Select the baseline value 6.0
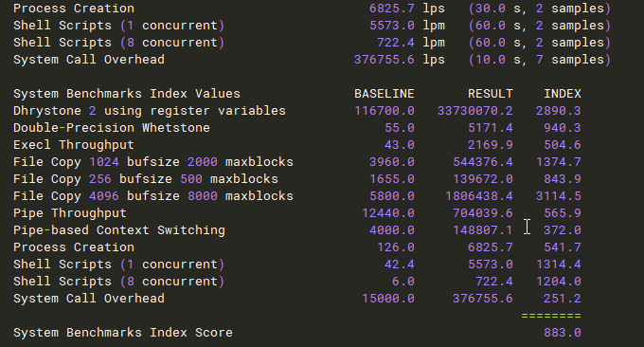The height and width of the screenshot is (347, 644). point(403,282)
